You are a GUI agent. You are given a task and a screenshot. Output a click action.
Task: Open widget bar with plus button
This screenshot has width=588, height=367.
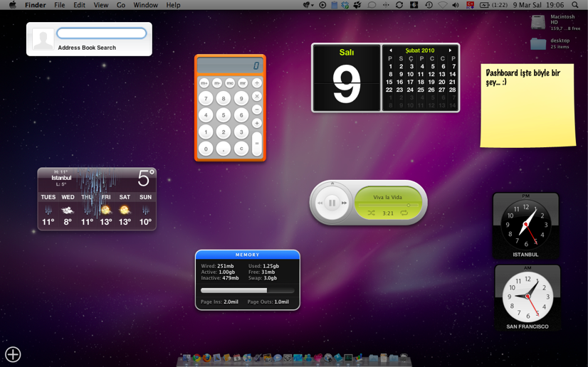pos(13,354)
